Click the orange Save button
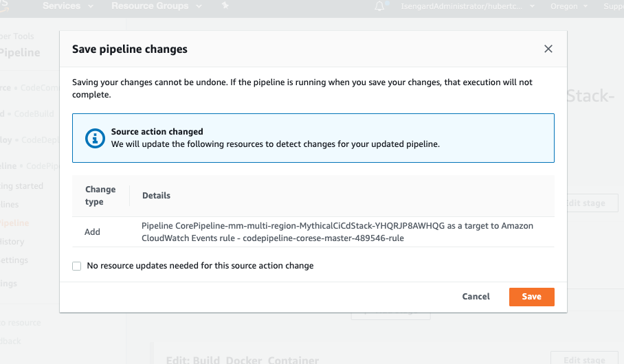The width and height of the screenshot is (624, 364). pyautogui.click(x=531, y=297)
